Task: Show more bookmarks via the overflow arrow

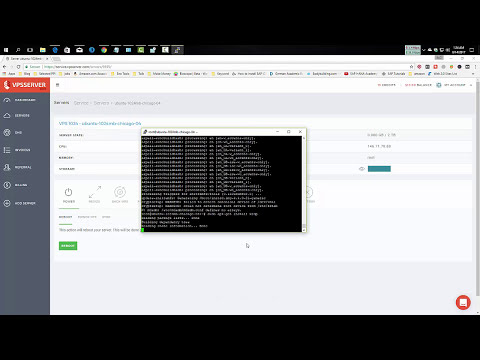Action: point(474,74)
